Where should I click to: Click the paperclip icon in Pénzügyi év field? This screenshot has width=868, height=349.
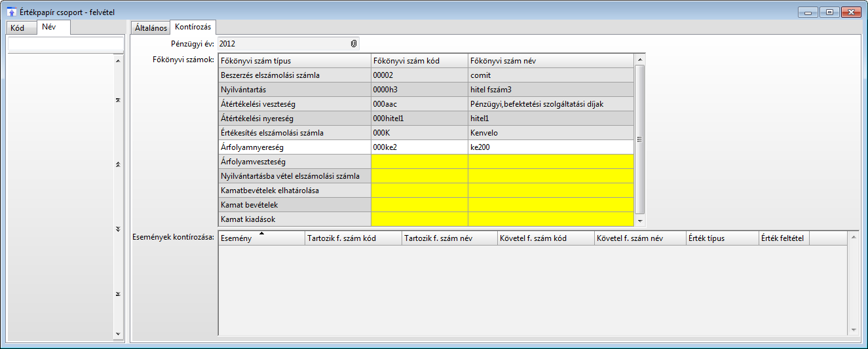click(x=354, y=44)
